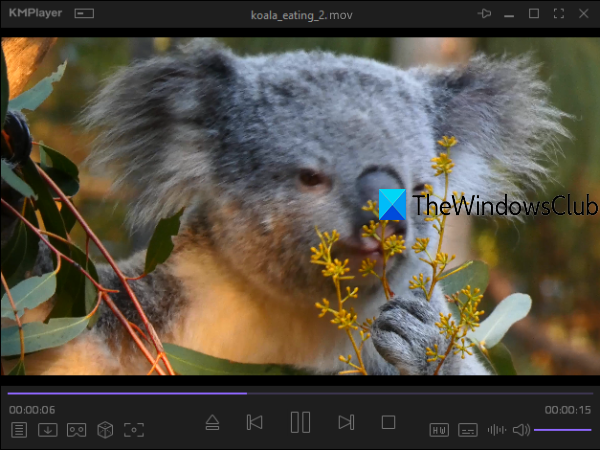Viewport: 600px width, 450px height.
Task: Skip to the previous track
Action: [254, 422]
